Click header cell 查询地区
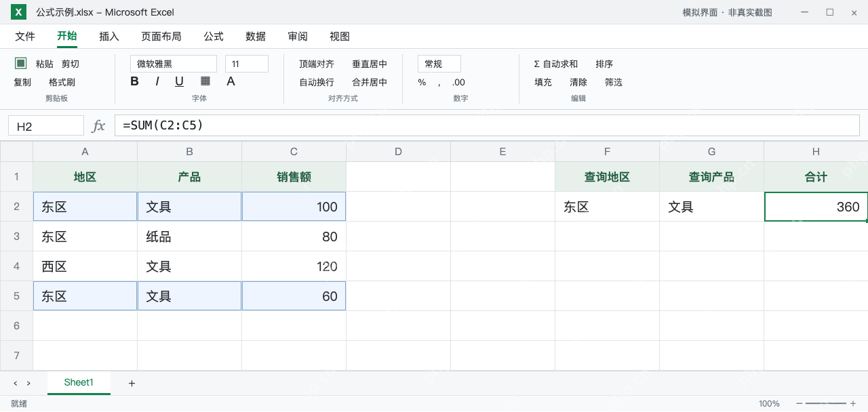 pos(608,177)
